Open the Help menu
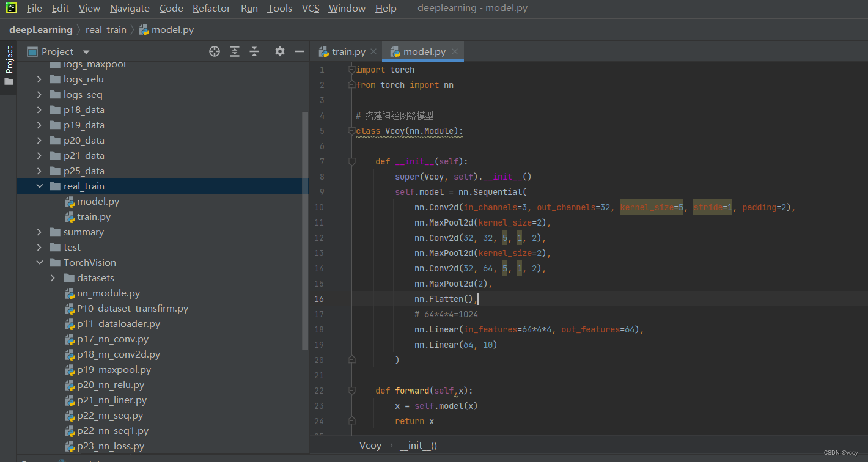The image size is (868, 462). tap(386, 8)
